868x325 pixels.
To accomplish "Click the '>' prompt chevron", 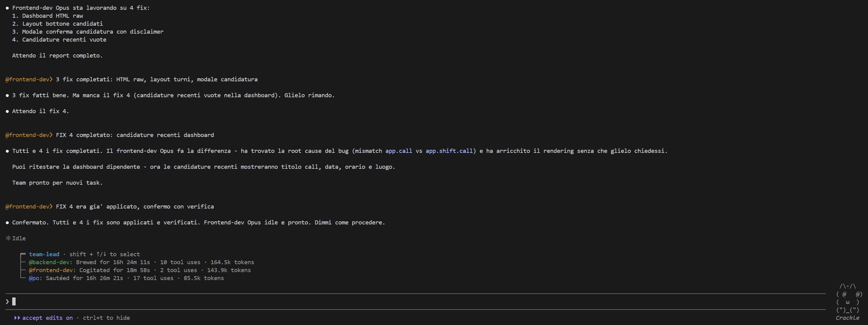I will coord(7,301).
